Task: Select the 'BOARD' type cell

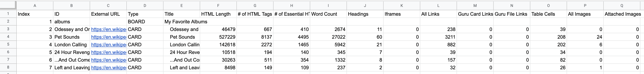Action: 145,22
